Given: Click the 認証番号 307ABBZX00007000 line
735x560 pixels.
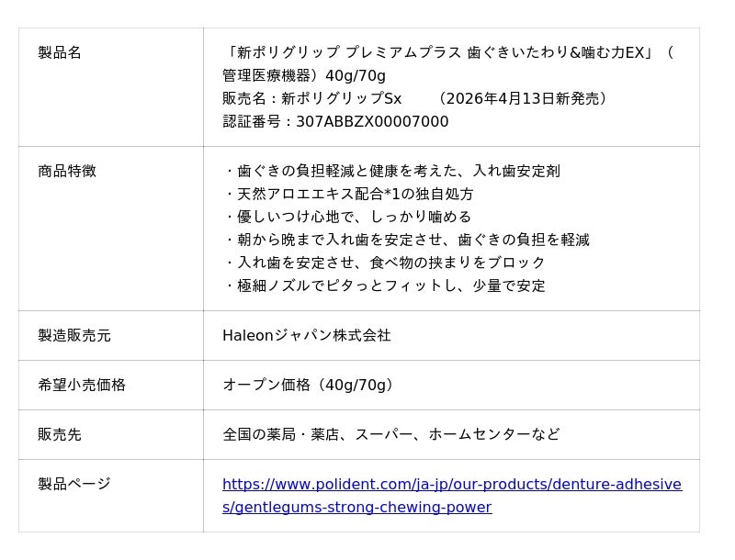Looking at the screenshot, I should (x=335, y=122).
